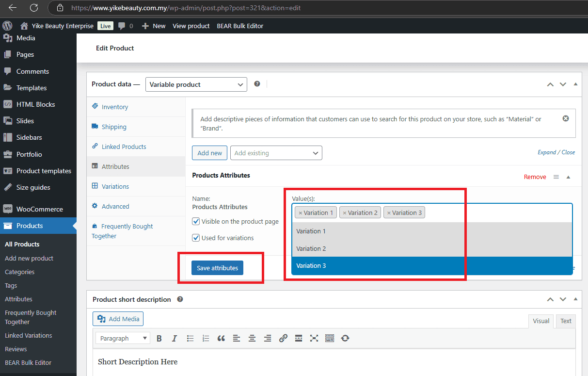
Task: Toggle Used for variations checkbox
Action: pyautogui.click(x=196, y=238)
